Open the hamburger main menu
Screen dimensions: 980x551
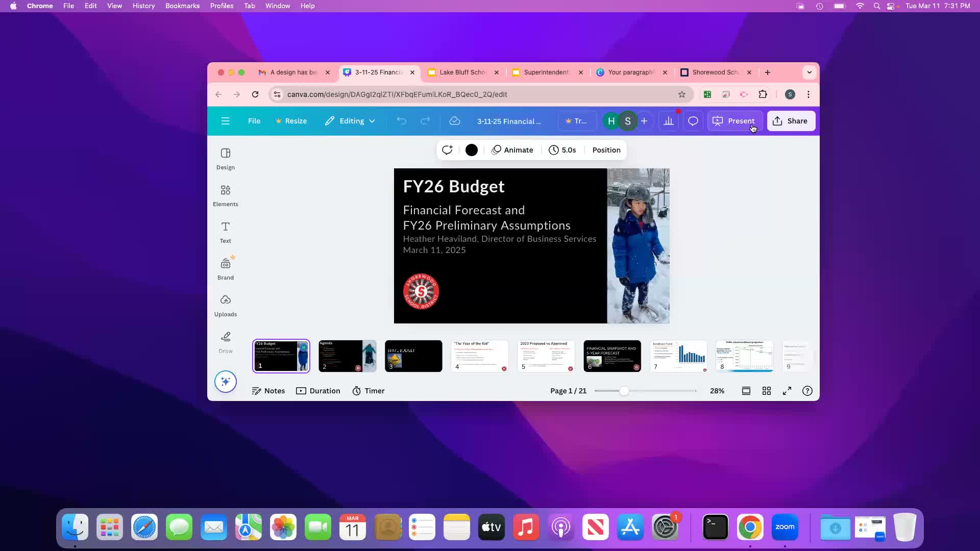click(225, 121)
